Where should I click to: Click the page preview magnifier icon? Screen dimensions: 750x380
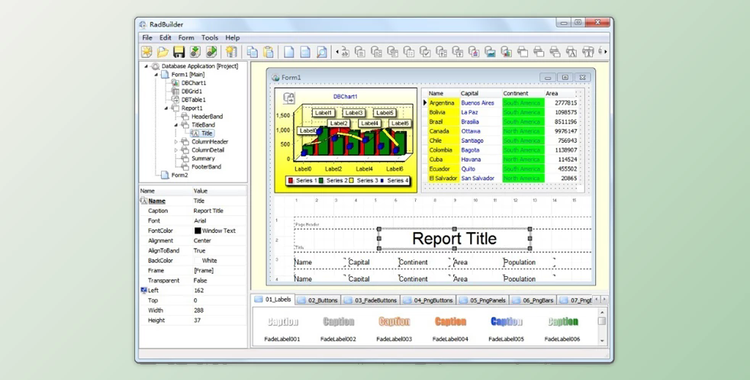pyautogui.click(x=322, y=52)
